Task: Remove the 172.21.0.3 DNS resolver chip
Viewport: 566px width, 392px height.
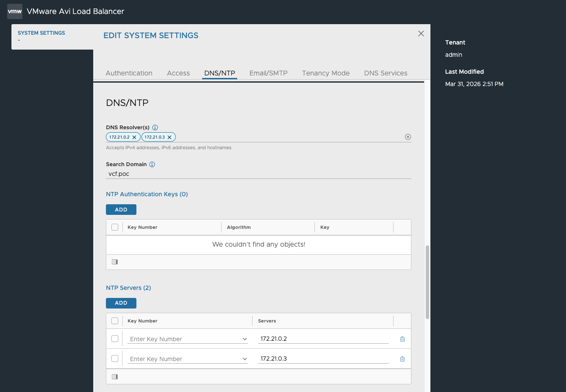Action: [x=169, y=137]
